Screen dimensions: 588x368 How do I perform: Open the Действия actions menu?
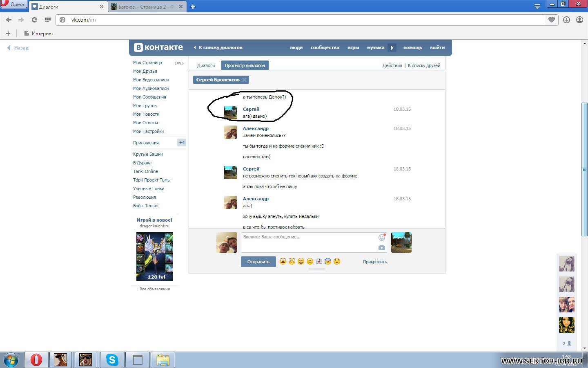click(392, 65)
